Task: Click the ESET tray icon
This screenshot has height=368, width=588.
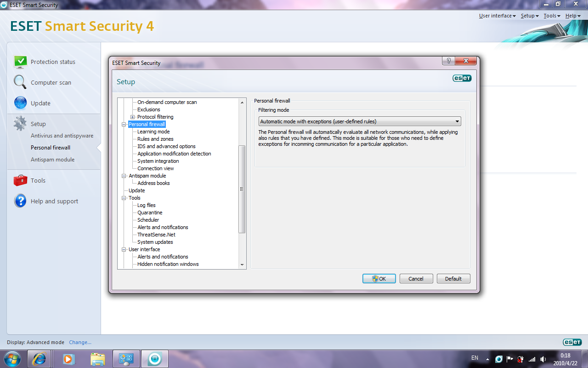Action: (x=499, y=359)
